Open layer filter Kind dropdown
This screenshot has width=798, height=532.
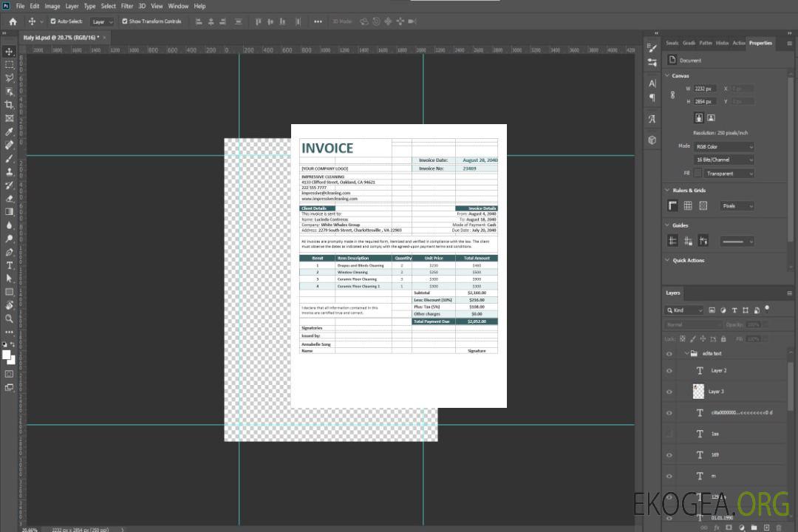684,310
